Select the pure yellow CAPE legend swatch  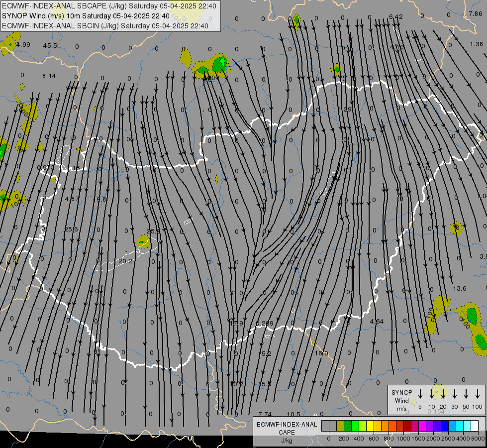[370, 426]
